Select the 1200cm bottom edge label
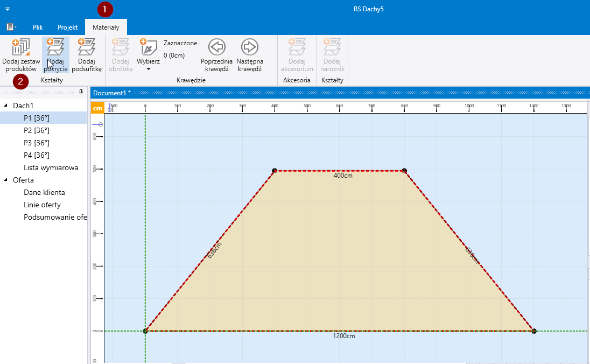The height and width of the screenshot is (364, 590). click(344, 336)
